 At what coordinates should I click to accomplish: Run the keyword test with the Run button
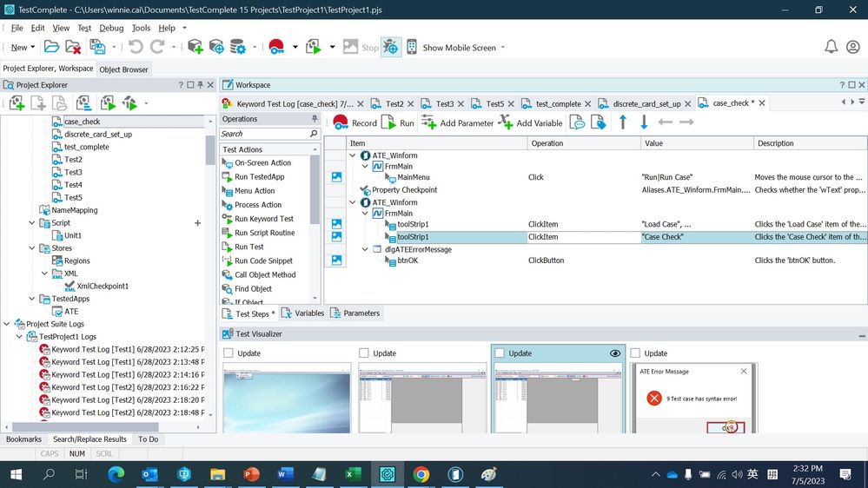click(x=398, y=123)
